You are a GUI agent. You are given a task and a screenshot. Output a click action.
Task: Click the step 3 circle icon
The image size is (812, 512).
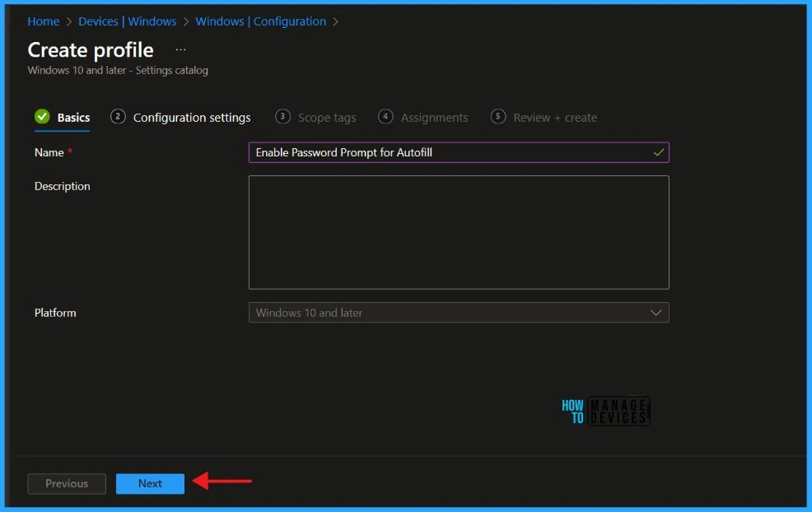(x=282, y=117)
